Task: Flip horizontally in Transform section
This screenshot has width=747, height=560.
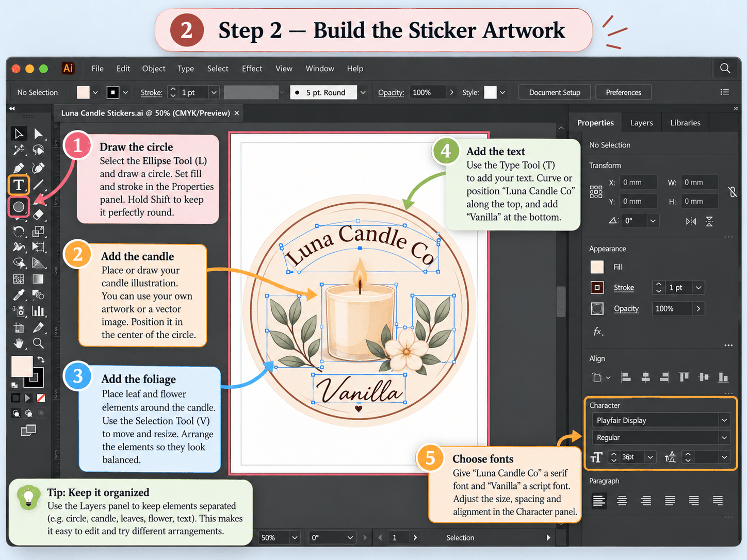Action: point(691,221)
